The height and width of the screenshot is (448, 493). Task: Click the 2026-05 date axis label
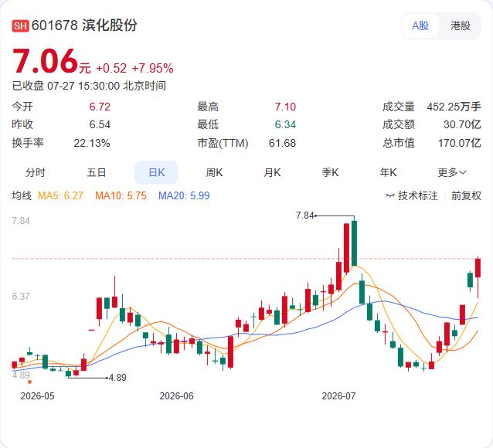pos(37,395)
